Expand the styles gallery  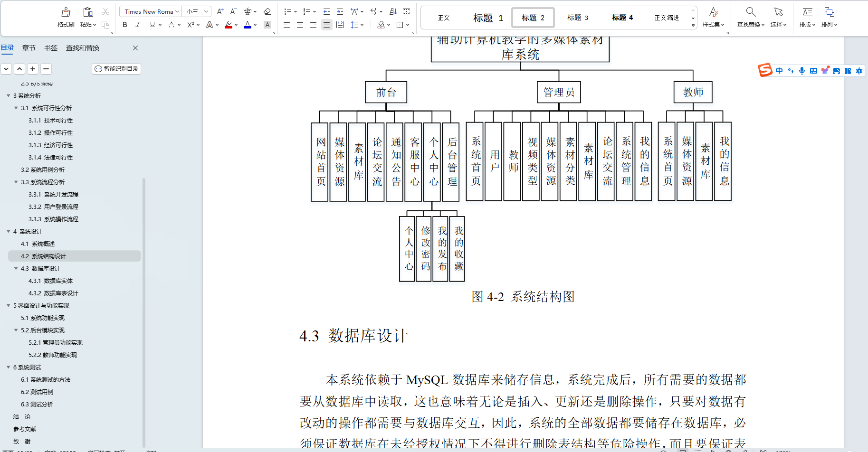(693, 25)
